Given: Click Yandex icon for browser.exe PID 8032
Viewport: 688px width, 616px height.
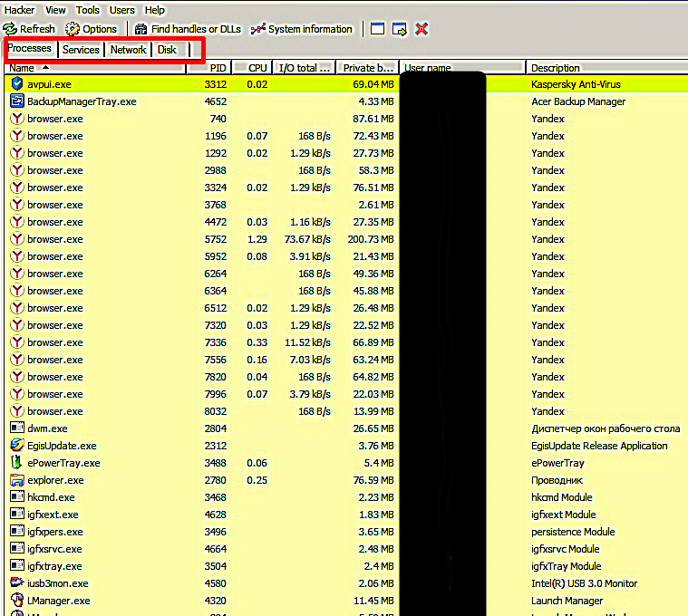Looking at the screenshot, I should click(x=16, y=410).
